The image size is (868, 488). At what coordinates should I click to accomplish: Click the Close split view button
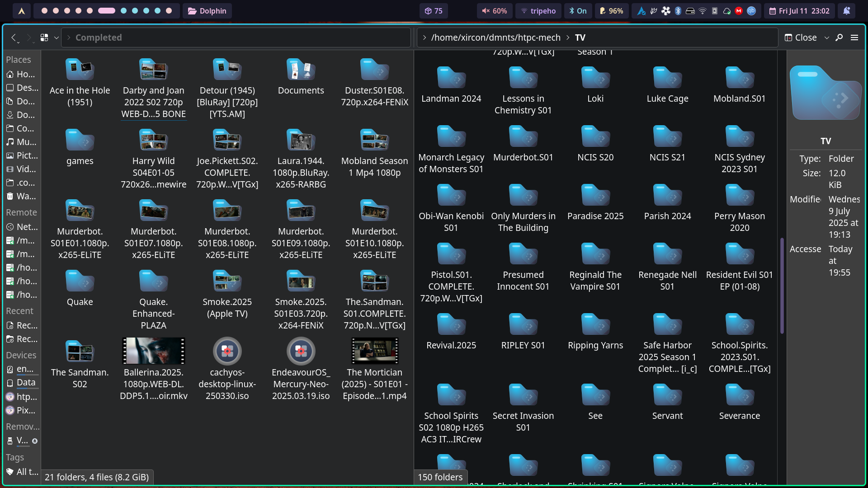click(801, 38)
